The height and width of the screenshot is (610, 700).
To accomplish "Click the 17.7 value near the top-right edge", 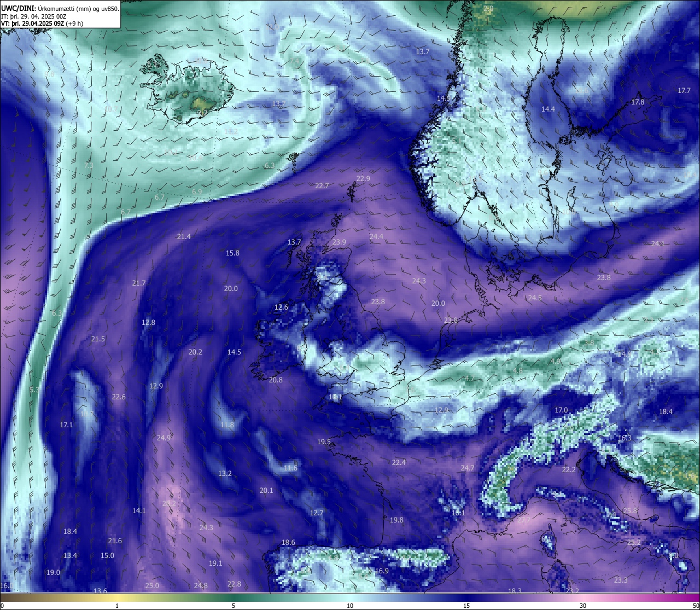I will (x=684, y=91).
